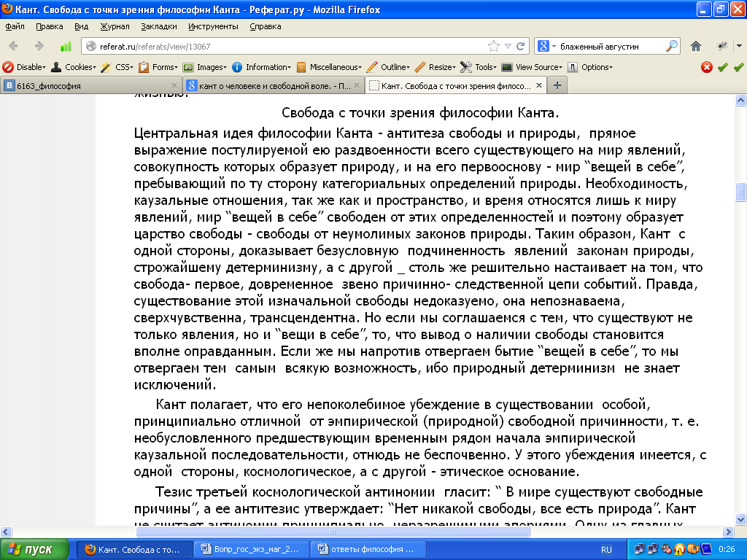Close the current Кант tab
The width and height of the screenshot is (747, 560).
pyautogui.click(x=539, y=85)
